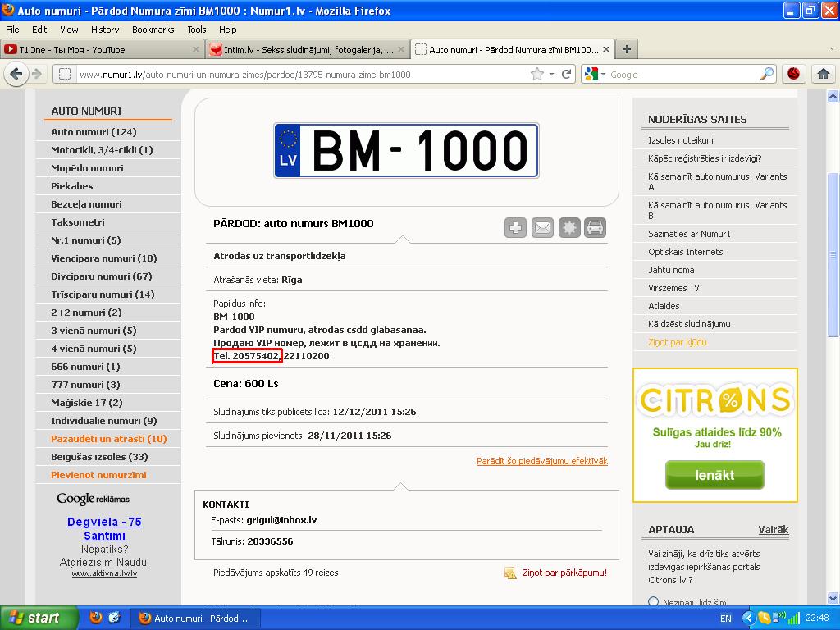Reload the page using the refresh icon

click(x=566, y=74)
